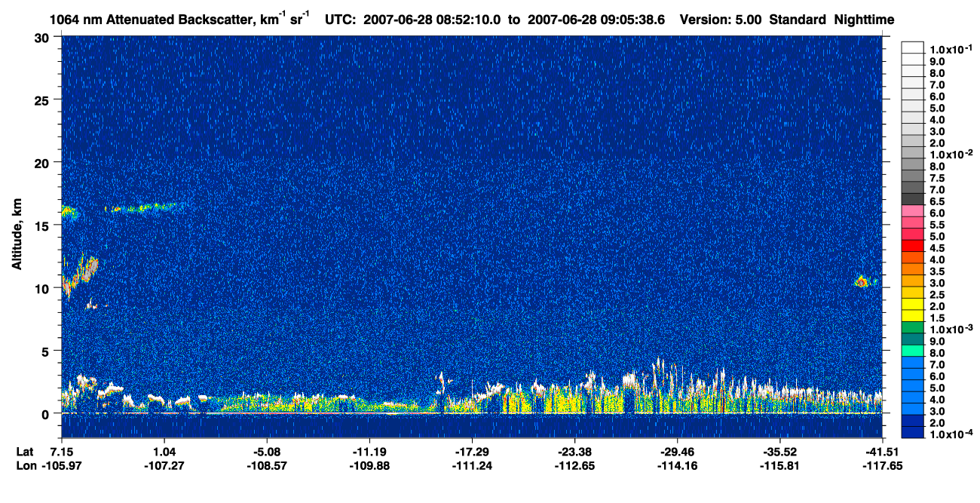The image size is (980, 503).
Task: Click latitude value '-5.08'
Action: click(x=267, y=452)
